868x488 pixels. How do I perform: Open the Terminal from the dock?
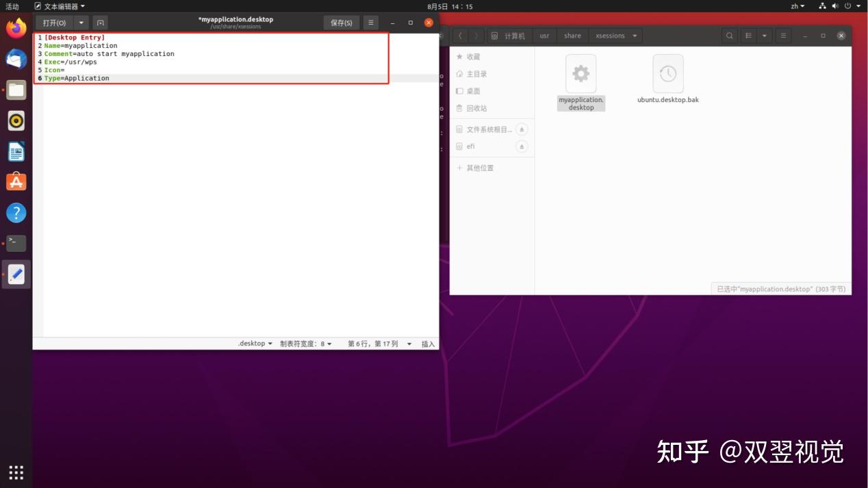[16, 242]
